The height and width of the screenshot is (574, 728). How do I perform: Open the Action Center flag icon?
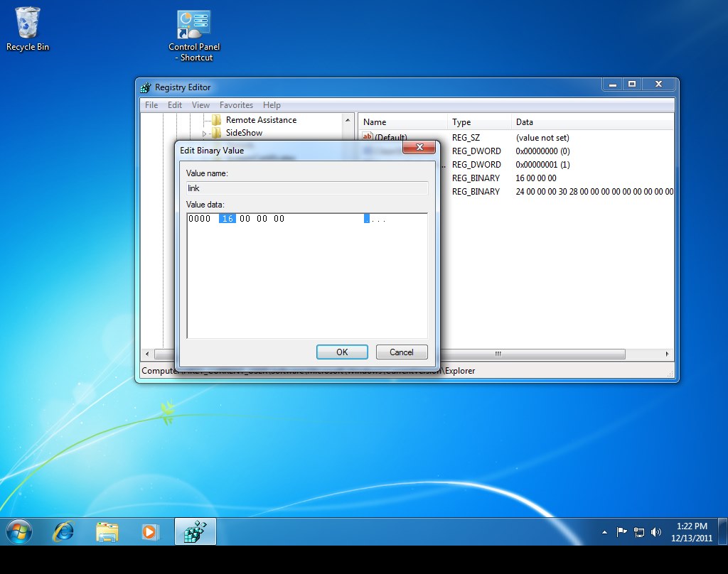[x=621, y=532]
